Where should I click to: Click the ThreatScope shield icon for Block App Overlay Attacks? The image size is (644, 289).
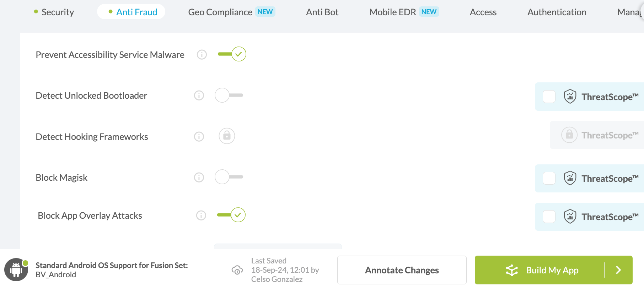pos(570,216)
